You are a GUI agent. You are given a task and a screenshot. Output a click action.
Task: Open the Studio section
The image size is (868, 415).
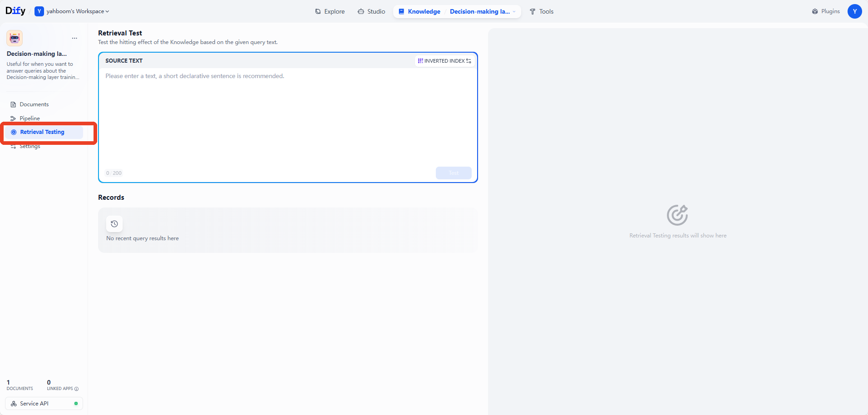pyautogui.click(x=371, y=11)
